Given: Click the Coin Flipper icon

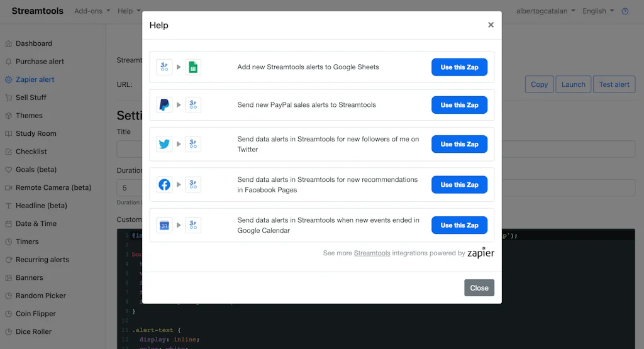Looking at the screenshot, I should (8, 314).
